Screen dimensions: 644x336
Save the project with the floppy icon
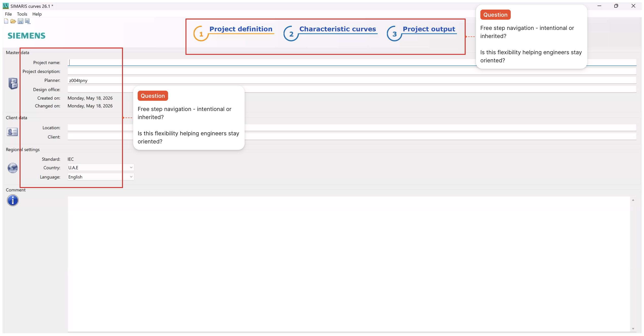(x=20, y=21)
